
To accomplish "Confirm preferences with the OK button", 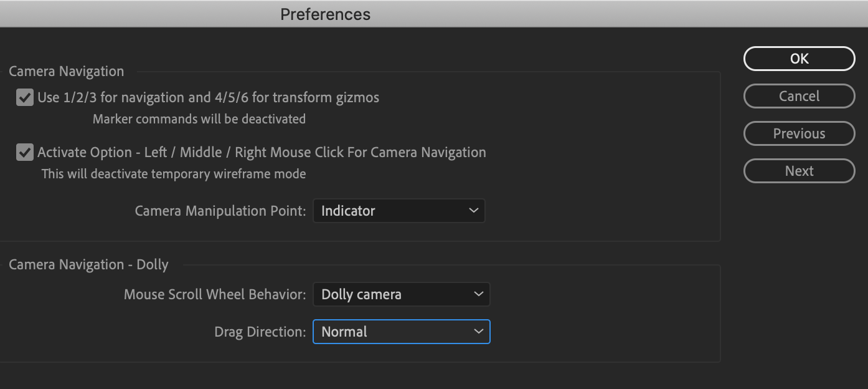I will coord(799,59).
